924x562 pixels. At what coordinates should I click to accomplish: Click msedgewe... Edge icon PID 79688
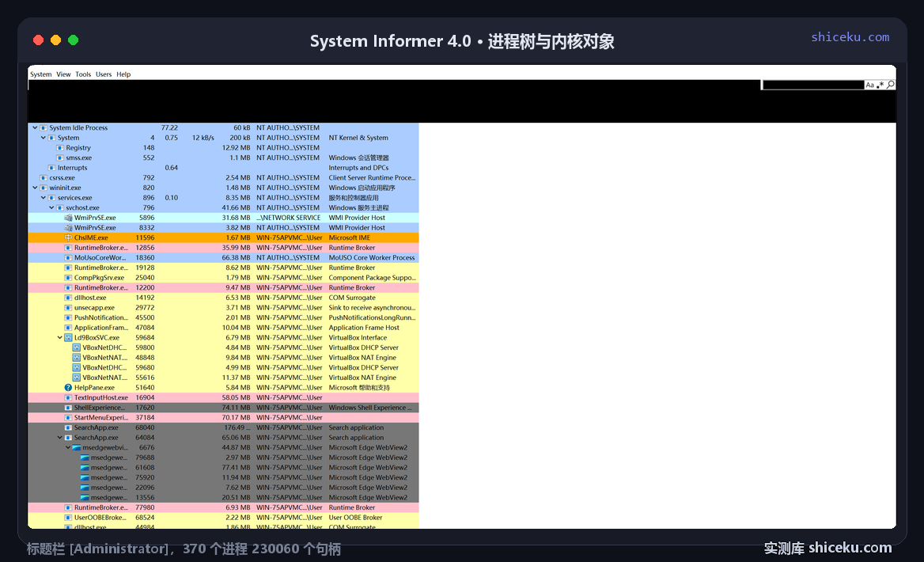point(85,458)
